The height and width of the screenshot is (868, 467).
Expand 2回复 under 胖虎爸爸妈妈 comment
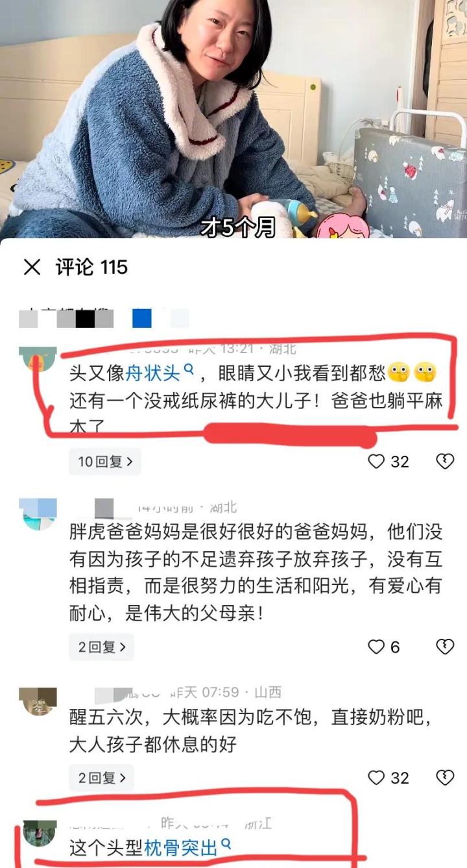(102, 647)
